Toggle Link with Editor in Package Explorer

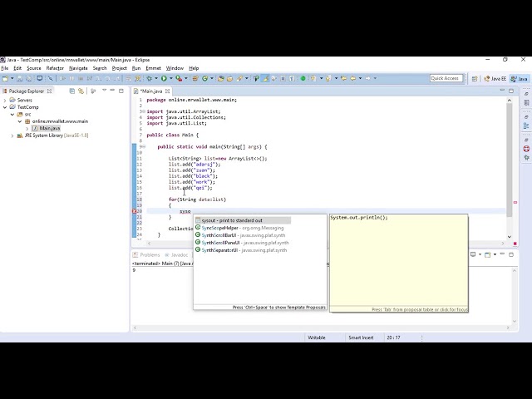pyautogui.click(x=81, y=91)
